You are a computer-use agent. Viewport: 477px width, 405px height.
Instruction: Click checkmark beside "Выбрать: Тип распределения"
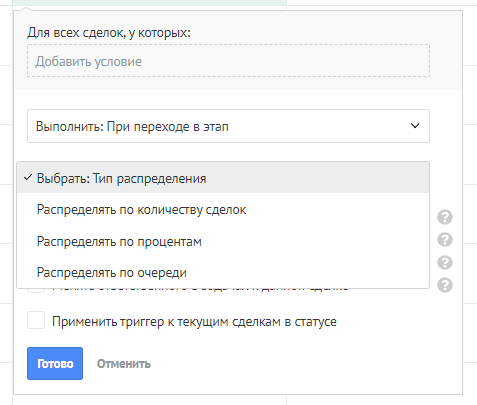(28, 178)
